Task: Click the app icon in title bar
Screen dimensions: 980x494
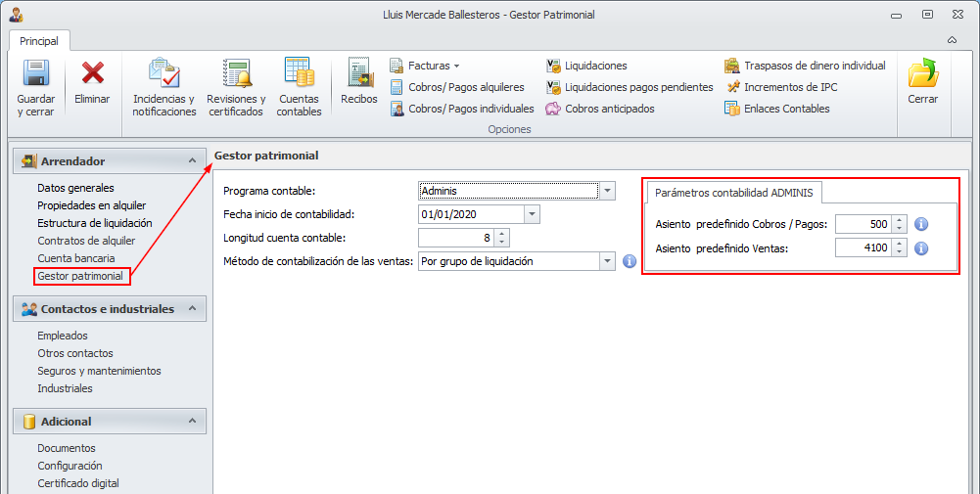Action: (x=17, y=15)
